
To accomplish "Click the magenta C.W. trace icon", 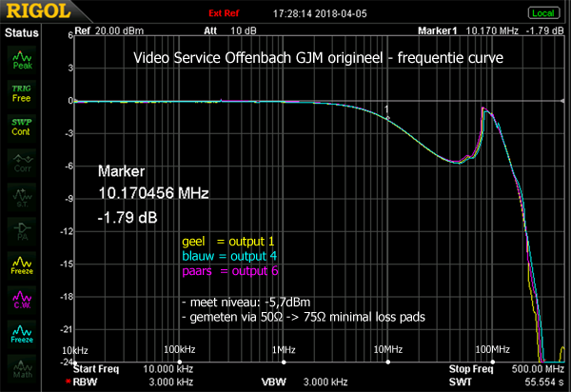I will 22,300.
